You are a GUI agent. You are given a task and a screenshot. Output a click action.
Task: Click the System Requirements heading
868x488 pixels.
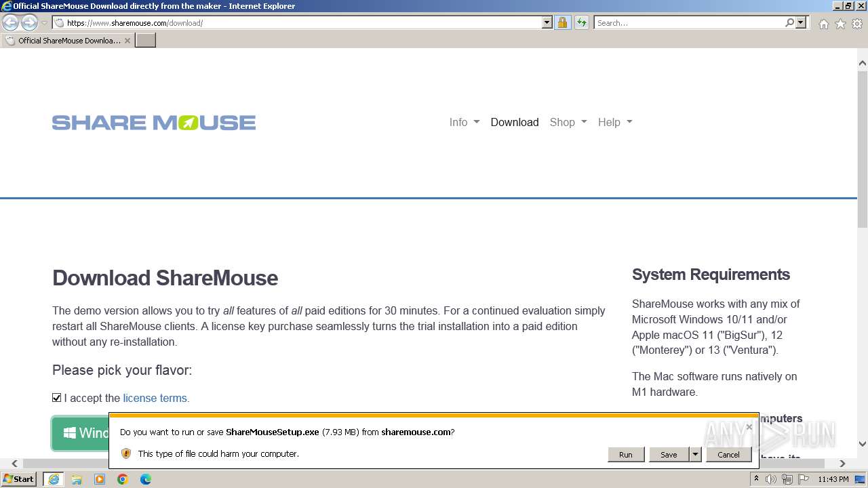click(711, 274)
